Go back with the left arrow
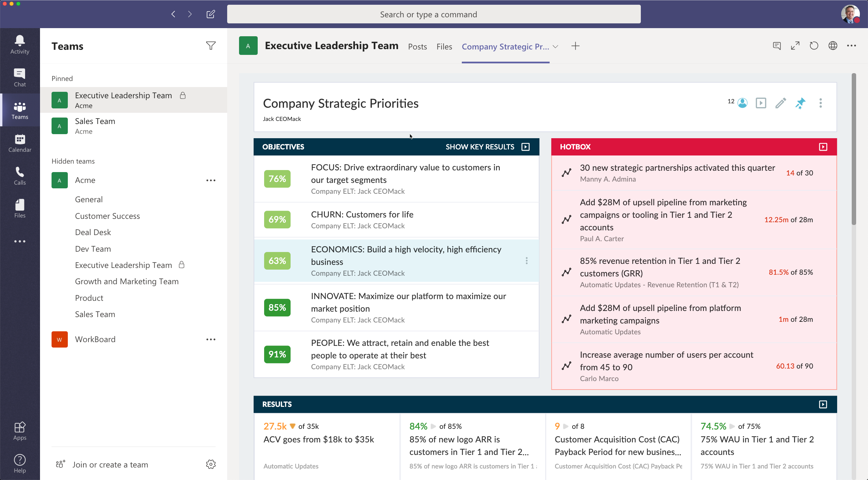The image size is (868, 480). pos(173,14)
